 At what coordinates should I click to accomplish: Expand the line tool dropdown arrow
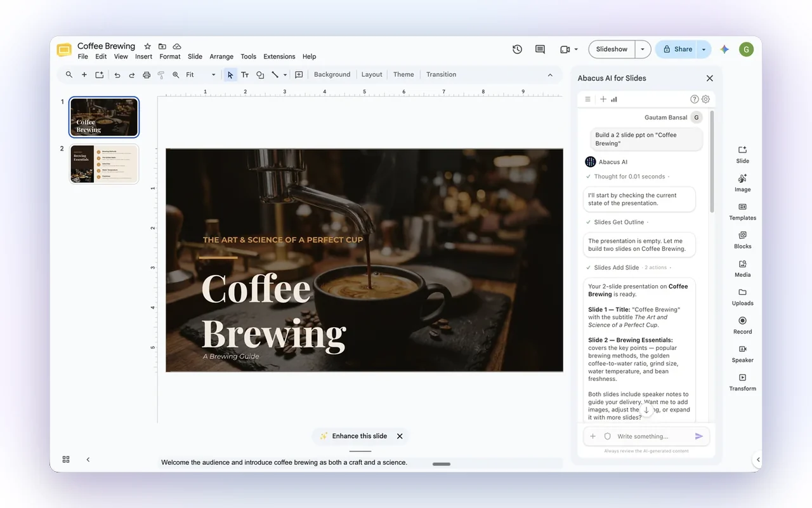[x=285, y=75]
